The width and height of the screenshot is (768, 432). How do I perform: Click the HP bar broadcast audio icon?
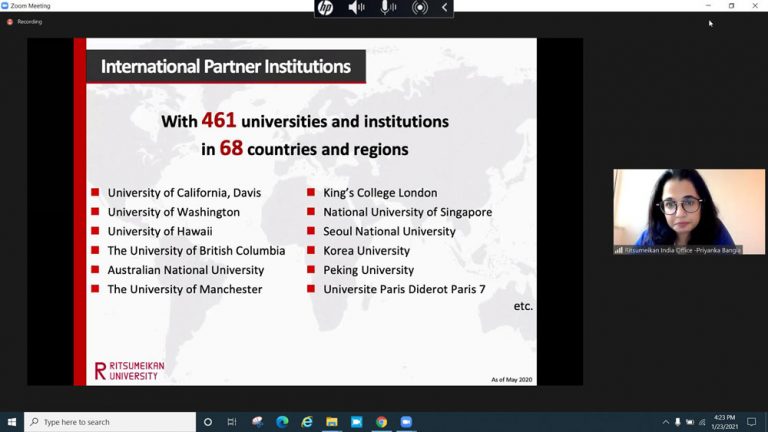(x=420, y=7)
